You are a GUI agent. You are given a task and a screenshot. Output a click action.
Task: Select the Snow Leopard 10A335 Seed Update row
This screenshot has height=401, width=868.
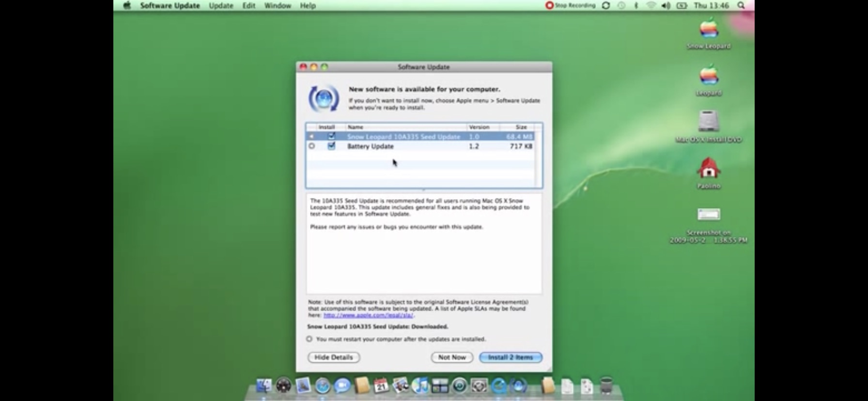[421, 137]
